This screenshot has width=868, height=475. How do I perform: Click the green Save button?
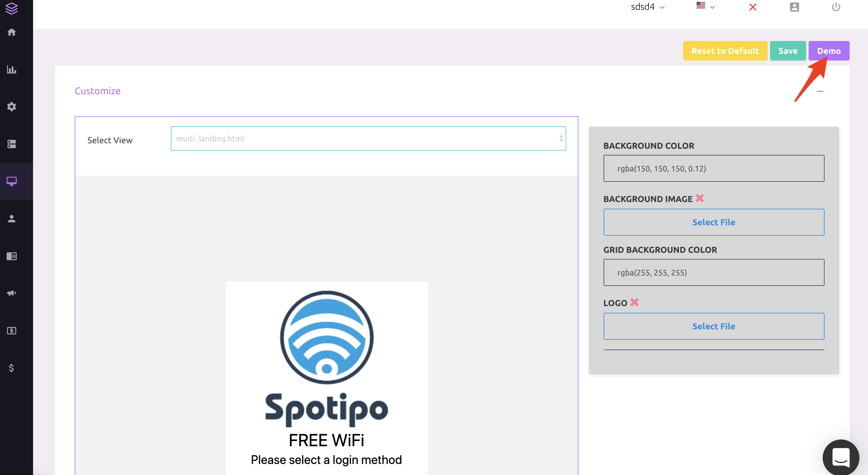pos(788,51)
